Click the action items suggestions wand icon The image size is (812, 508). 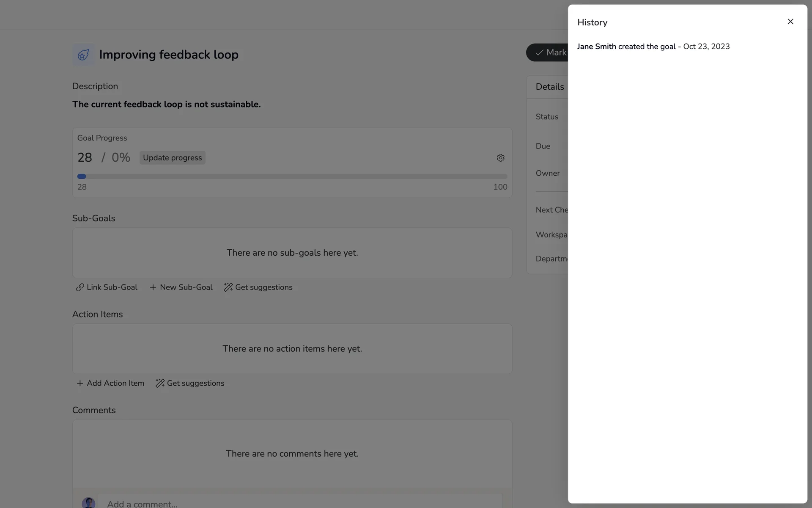tap(160, 384)
